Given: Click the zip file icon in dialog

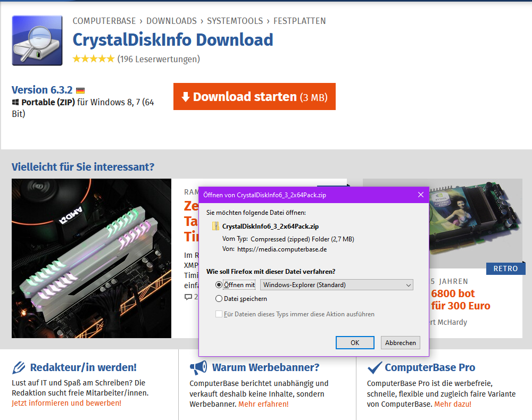Looking at the screenshot, I should coord(215,226).
